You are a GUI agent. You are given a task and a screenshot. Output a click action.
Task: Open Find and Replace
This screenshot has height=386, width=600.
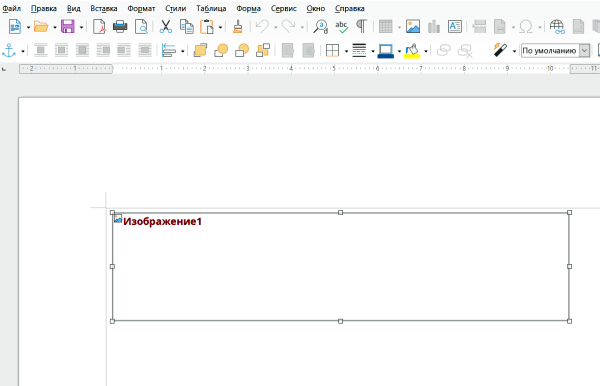[x=321, y=27]
